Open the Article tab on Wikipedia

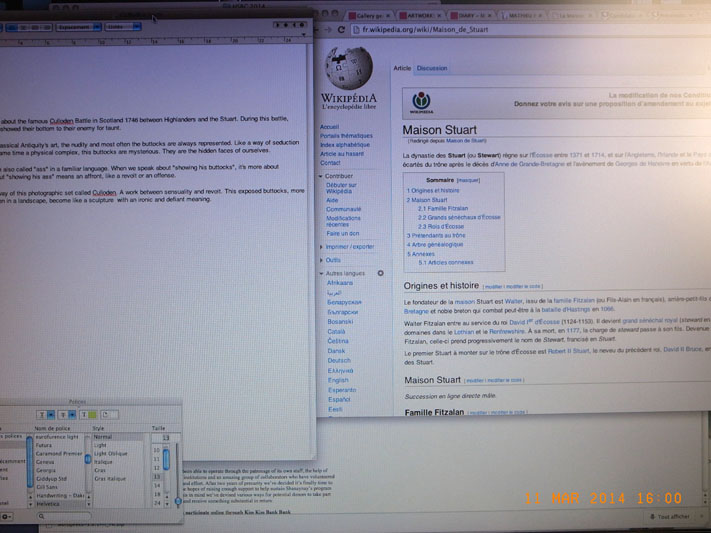pyautogui.click(x=402, y=68)
